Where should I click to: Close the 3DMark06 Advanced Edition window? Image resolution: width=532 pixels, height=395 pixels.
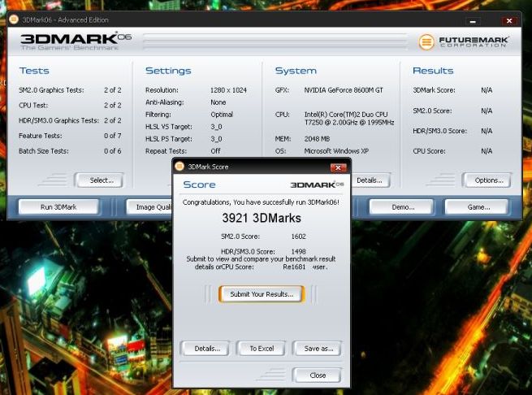point(509,20)
